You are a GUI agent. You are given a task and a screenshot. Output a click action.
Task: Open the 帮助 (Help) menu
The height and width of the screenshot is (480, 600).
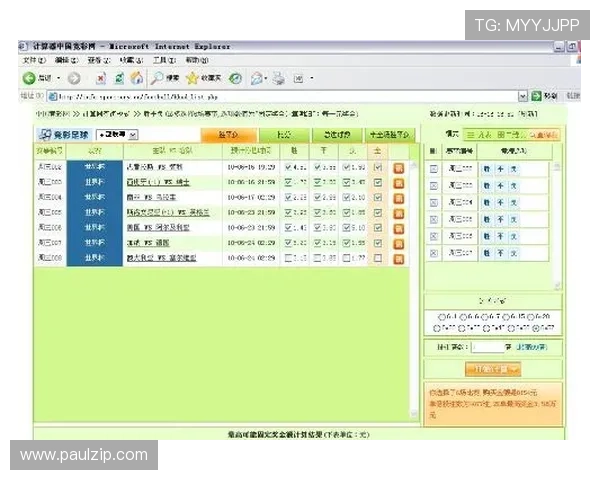coord(197,60)
